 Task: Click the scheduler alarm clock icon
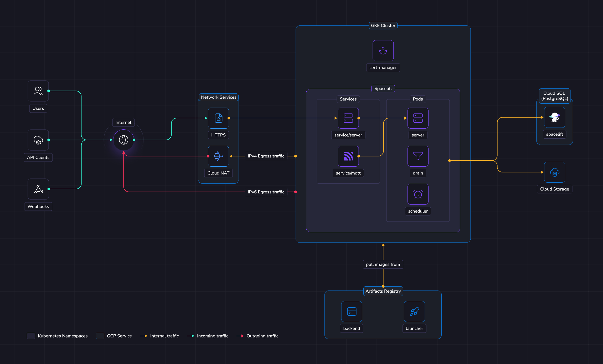pos(418,194)
